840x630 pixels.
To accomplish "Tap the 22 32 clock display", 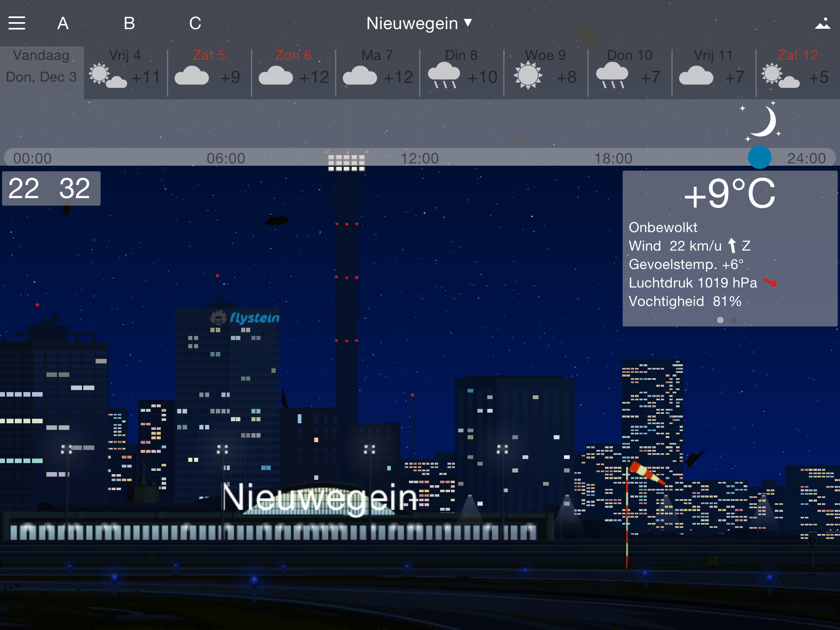I will tap(51, 189).
